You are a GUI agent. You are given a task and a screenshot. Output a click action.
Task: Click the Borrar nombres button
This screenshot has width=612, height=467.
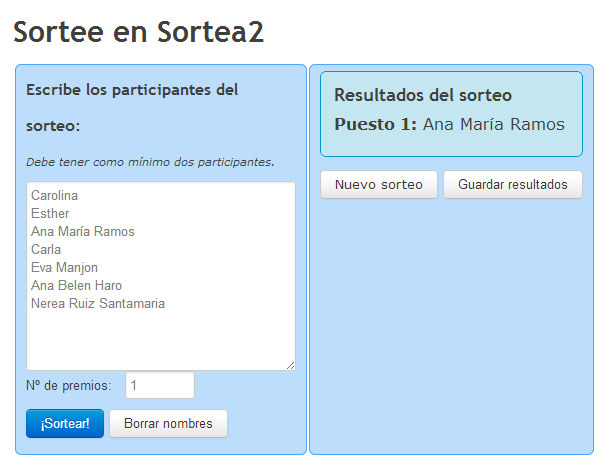point(168,424)
